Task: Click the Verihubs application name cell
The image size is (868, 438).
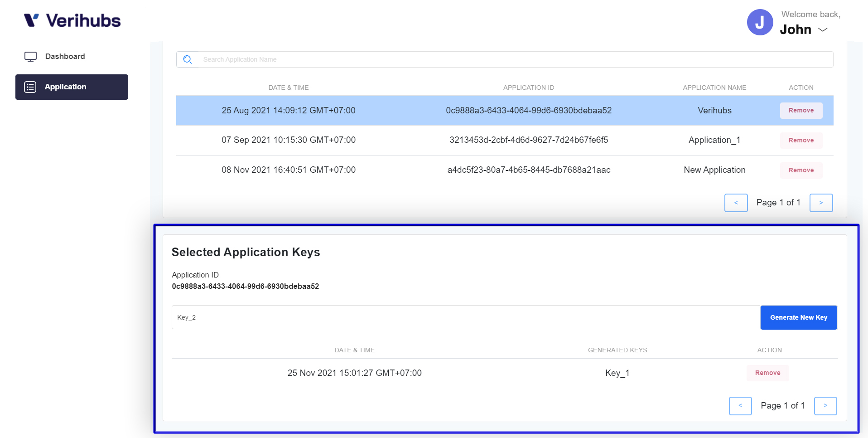Action: pyautogui.click(x=714, y=111)
